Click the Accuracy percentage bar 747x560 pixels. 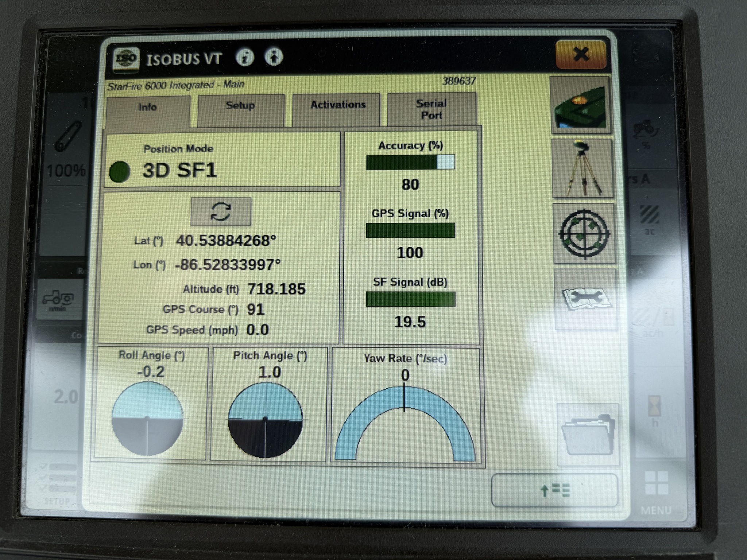coord(410,162)
